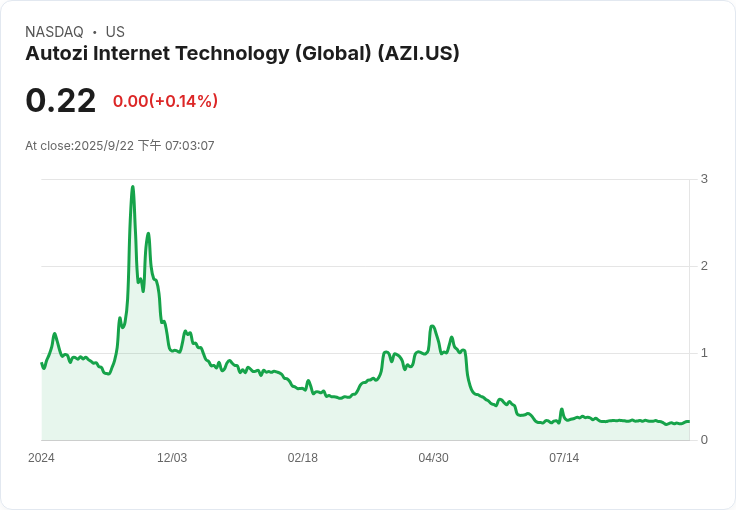The image size is (736, 510).
Task: Select the 04/30 x-axis date label
Action: pyautogui.click(x=433, y=457)
